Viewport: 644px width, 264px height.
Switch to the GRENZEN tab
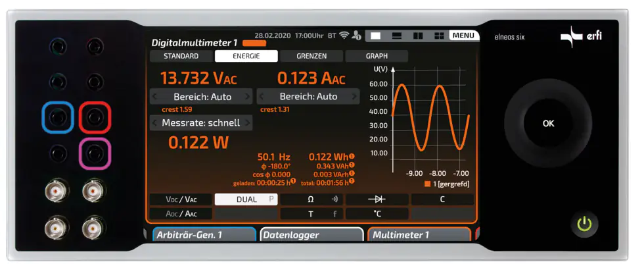311,57
